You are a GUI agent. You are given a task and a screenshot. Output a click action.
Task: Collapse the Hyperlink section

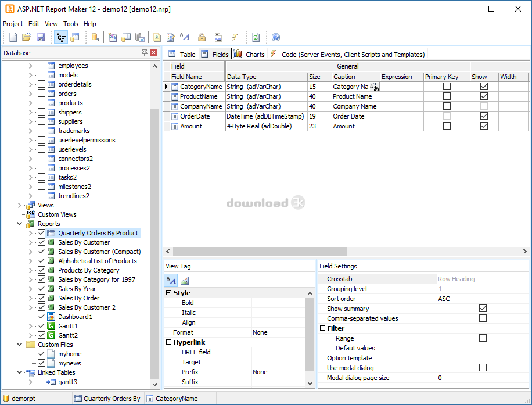point(168,342)
